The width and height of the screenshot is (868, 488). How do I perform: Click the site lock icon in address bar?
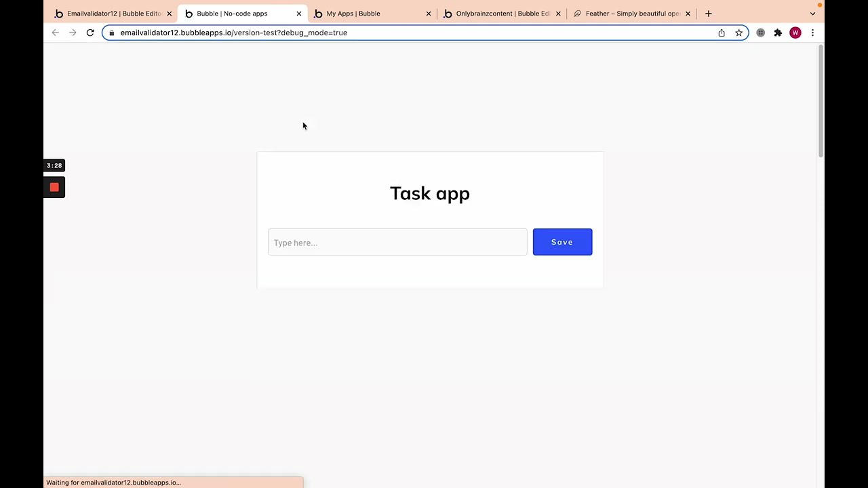pos(112,33)
